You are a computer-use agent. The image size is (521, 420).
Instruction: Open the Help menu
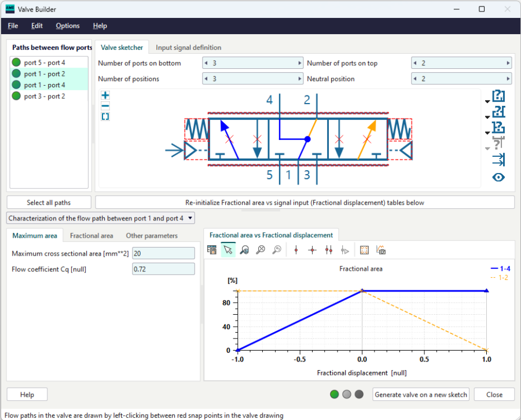click(x=100, y=25)
